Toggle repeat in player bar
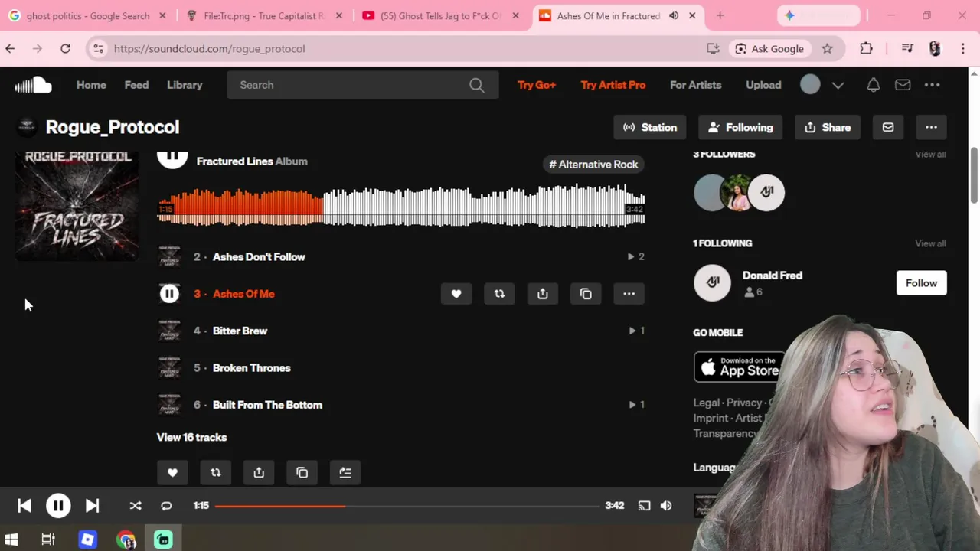Screen dimensions: 980x551 [x=166, y=506]
